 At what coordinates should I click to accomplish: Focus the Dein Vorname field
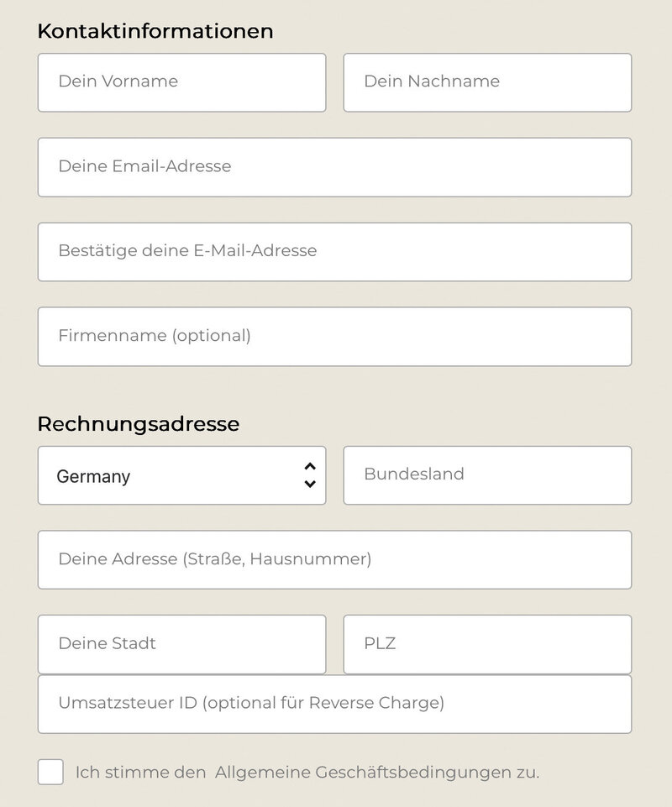[x=181, y=82]
